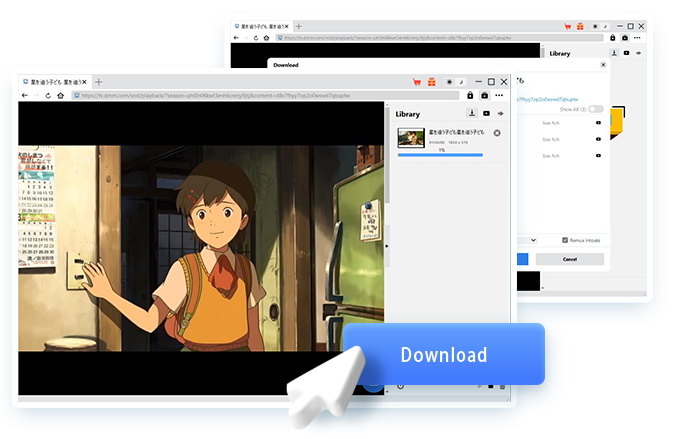686x439 pixels.
Task: Toggle the download panel icon in the rear window
Action: pos(625,38)
